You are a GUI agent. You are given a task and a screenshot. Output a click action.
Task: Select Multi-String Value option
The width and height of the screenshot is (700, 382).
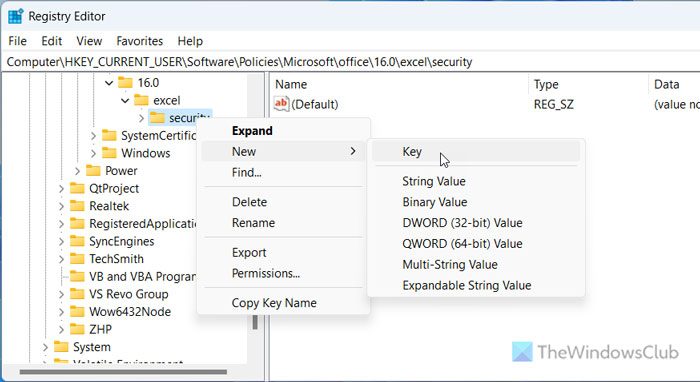(x=476, y=264)
